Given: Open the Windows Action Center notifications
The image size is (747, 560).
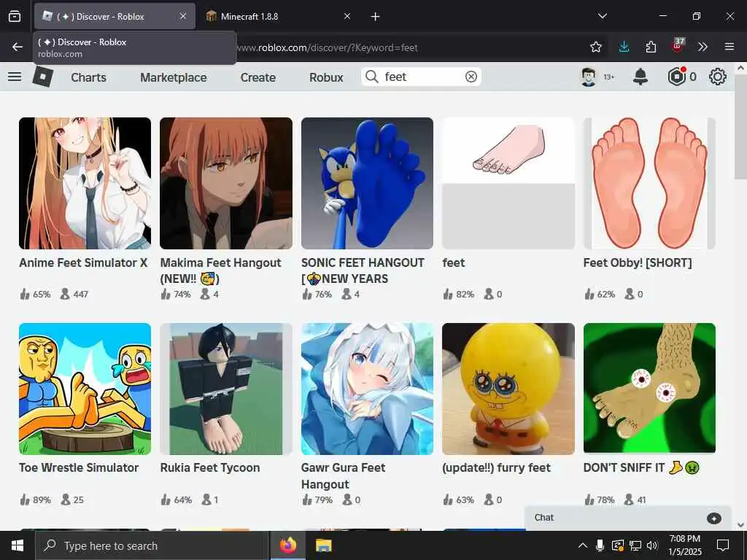Looking at the screenshot, I should point(723,545).
